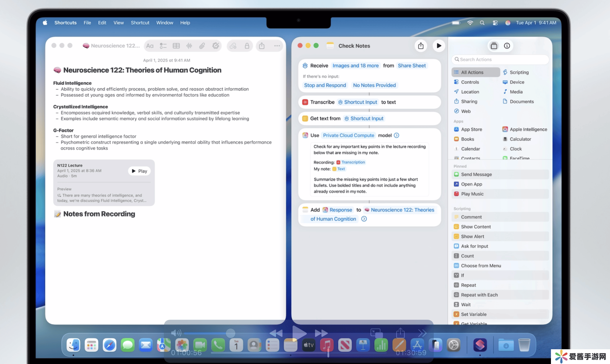
Task: Play the N122 Lecture recording
Action: coord(139,171)
